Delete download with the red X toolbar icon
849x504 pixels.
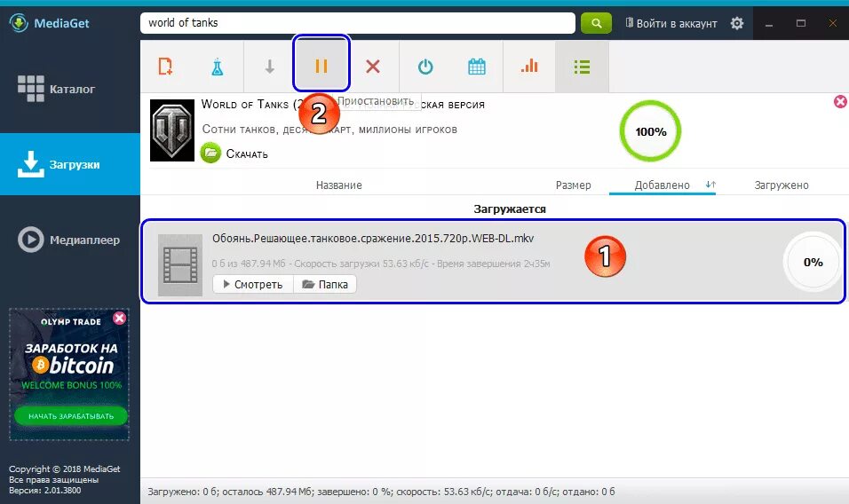372,67
